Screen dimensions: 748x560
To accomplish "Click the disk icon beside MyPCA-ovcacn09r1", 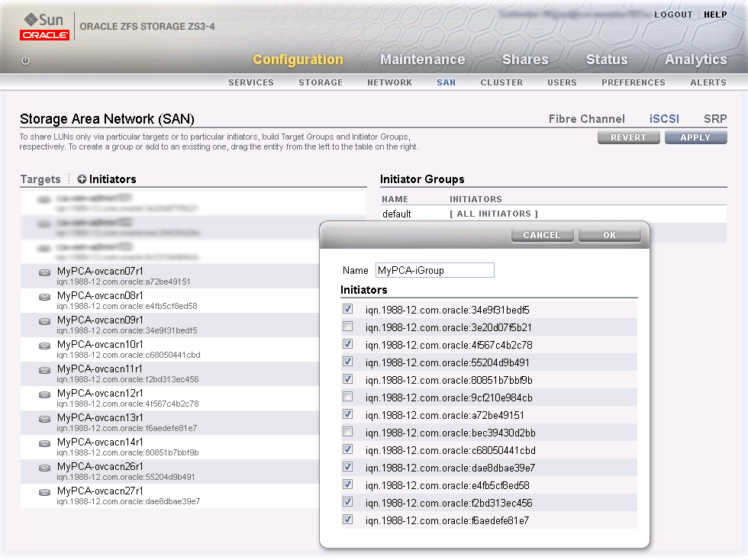I will tap(44, 323).
